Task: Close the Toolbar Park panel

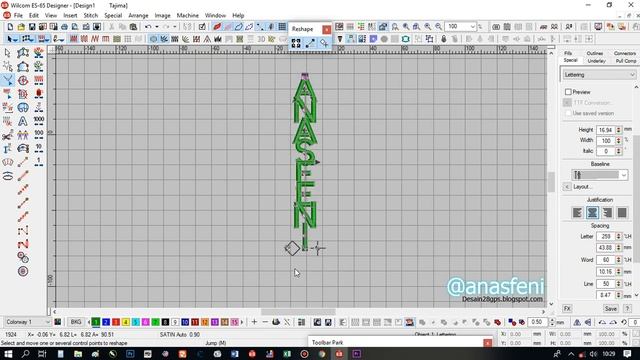Action: [487, 343]
